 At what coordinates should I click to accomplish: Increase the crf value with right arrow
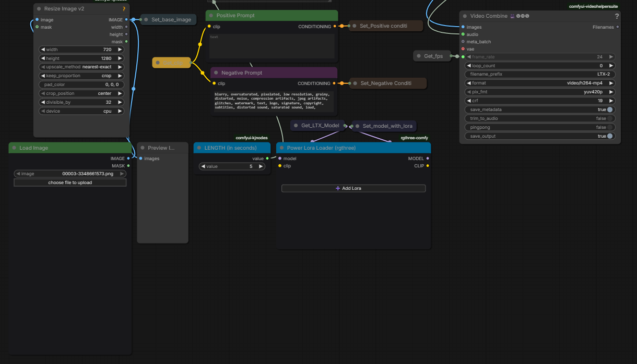(x=611, y=101)
